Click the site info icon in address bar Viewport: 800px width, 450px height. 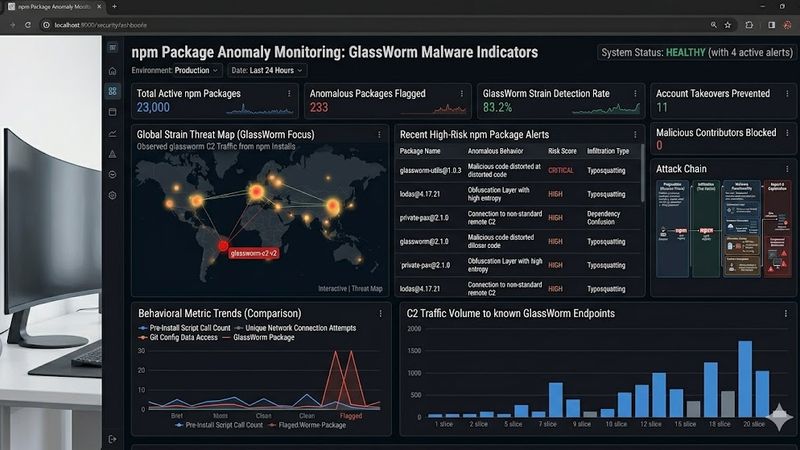click(46, 24)
